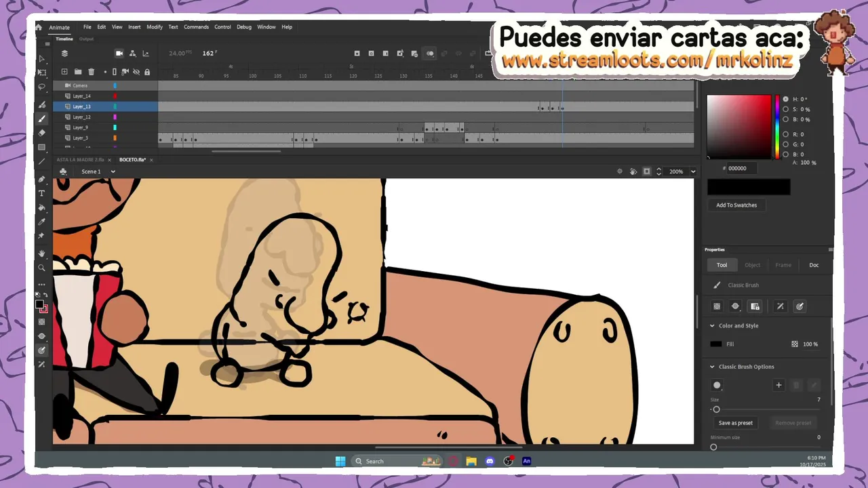Image resolution: width=868 pixels, height=488 pixels.
Task: Select the R red radio button
Action: [786, 134]
